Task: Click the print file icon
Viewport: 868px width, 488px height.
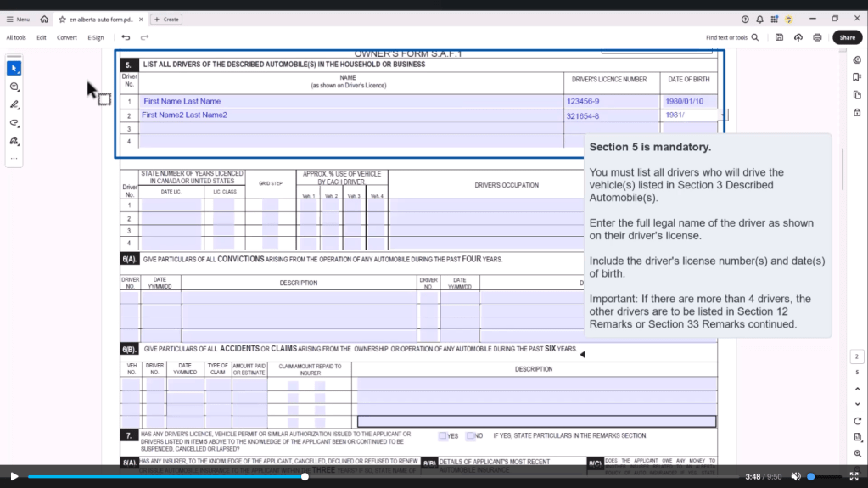Action: coord(817,37)
